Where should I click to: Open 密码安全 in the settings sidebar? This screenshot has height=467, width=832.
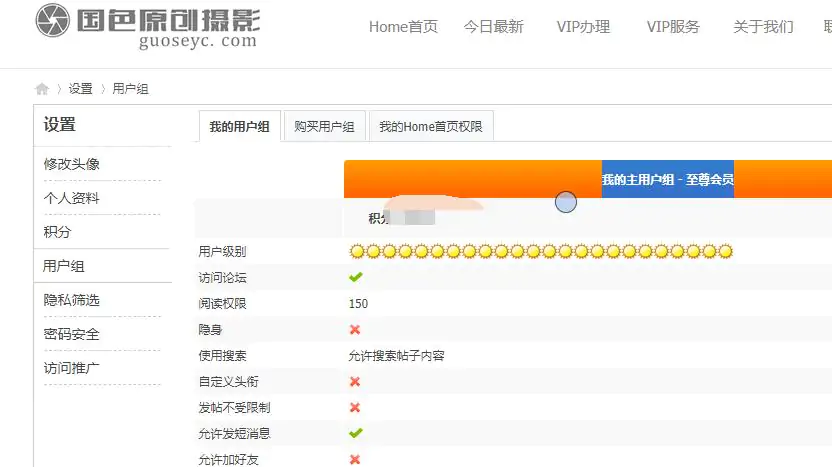pos(72,334)
